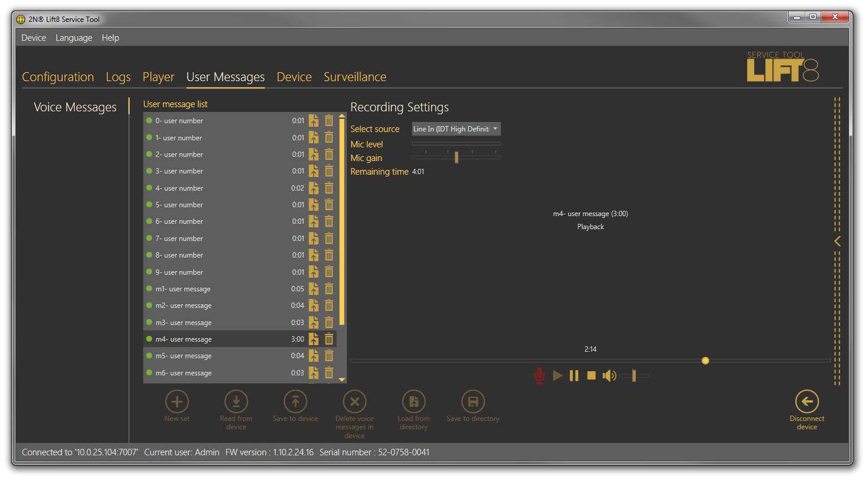Expand the right side panel arrow
This screenshot has width=868, height=479.
(x=837, y=241)
